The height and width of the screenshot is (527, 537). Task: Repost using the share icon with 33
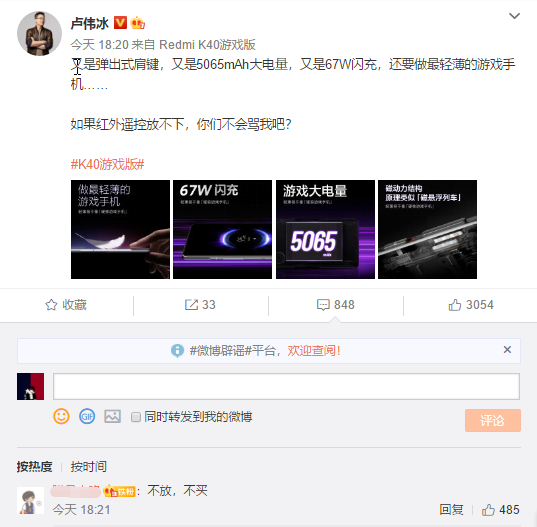[x=200, y=305]
